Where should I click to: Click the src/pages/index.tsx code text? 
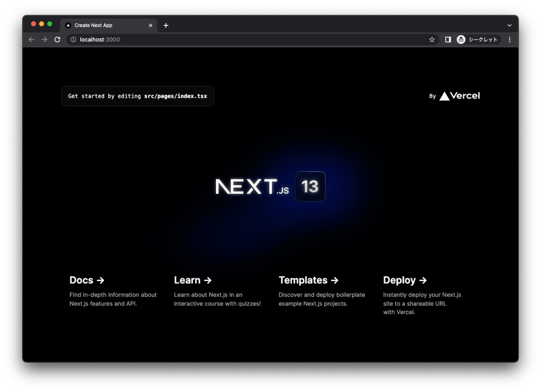tap(176, 96)
